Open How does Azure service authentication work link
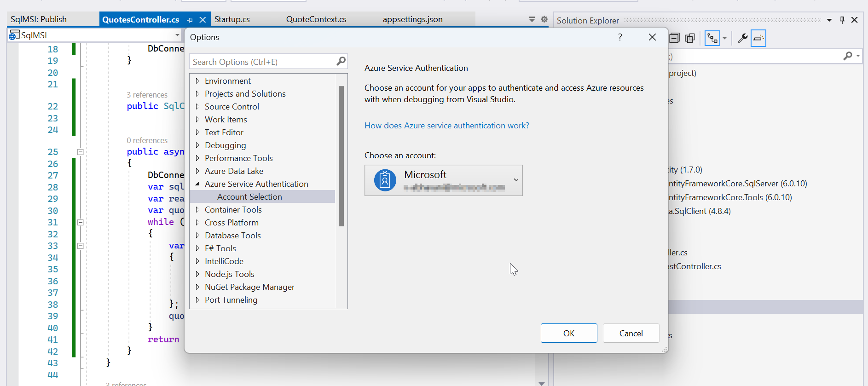Image resolution: width=868 pixels, height=386 pixels. point(447,126)
